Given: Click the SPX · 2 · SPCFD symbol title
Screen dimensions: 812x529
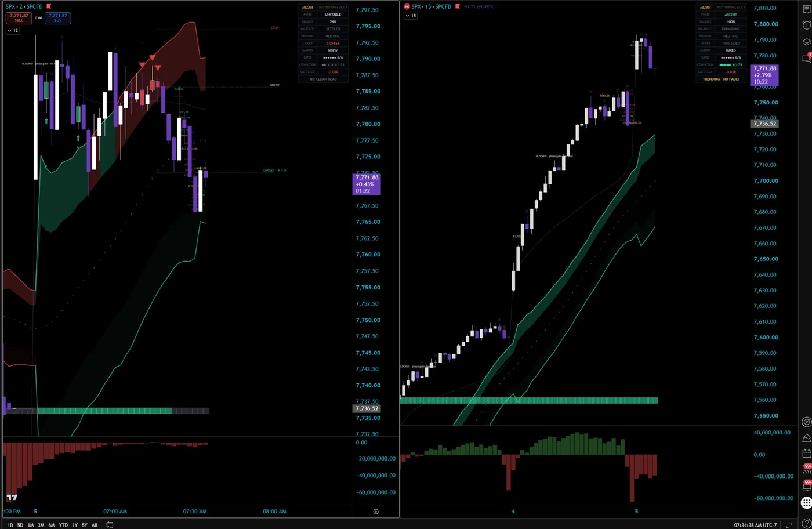Looking at the screenshot, I should 24,6.
